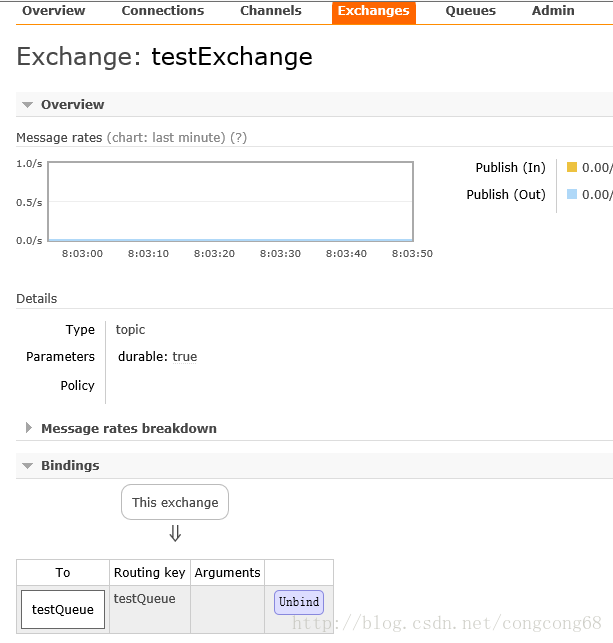Viewport: 613px width, 643px height.
Task: Switch to the Connections tab
Action: (x=163, y=11)
